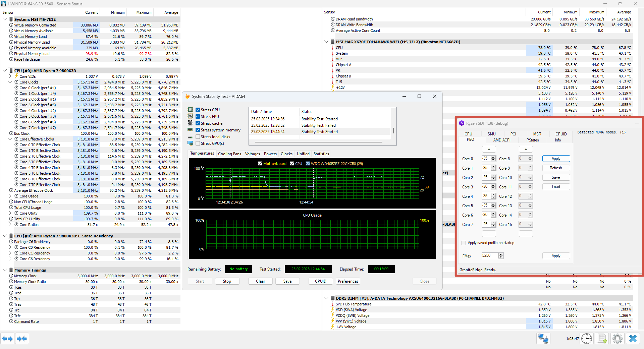Expand the Core Usage row
Image resolution: width=644 pixels, height=349 pixels.
(x=10, y=196)
